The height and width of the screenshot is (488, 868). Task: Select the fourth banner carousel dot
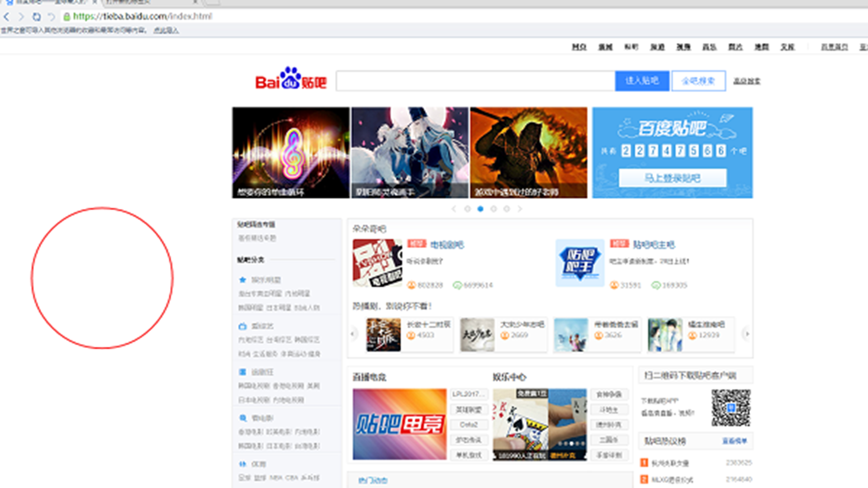507,209
